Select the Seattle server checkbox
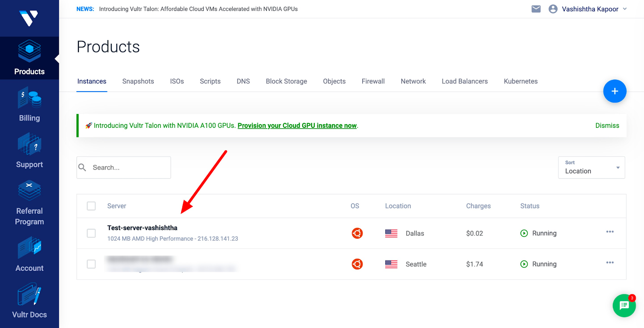 pyautogui.click(x=91, y=264)
